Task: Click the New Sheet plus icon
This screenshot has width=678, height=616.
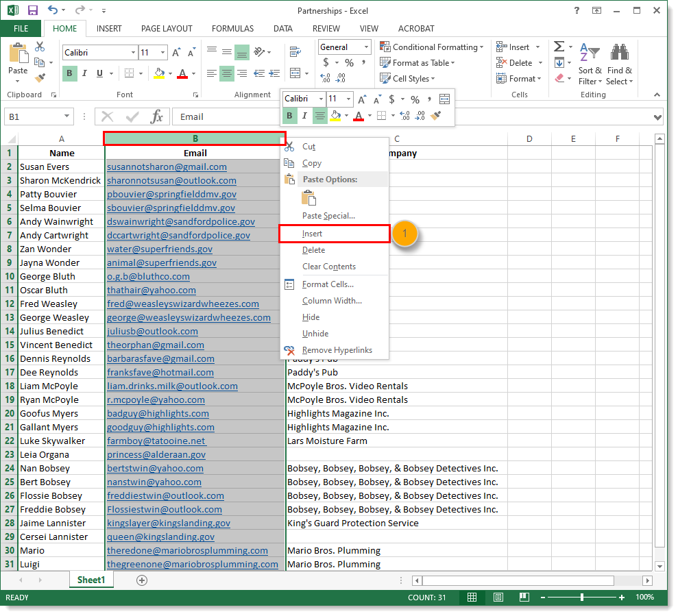Action: click(142, 580)
